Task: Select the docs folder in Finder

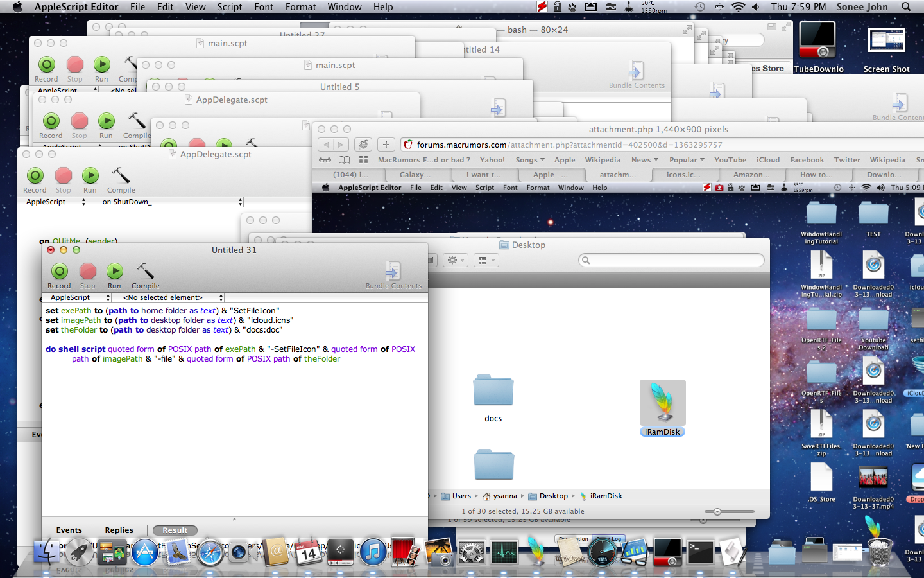Action: (493, 398)
